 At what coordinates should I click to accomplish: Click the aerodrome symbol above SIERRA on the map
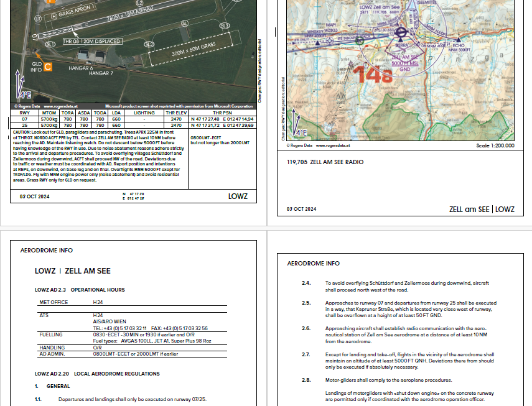(x=401, y=33)
